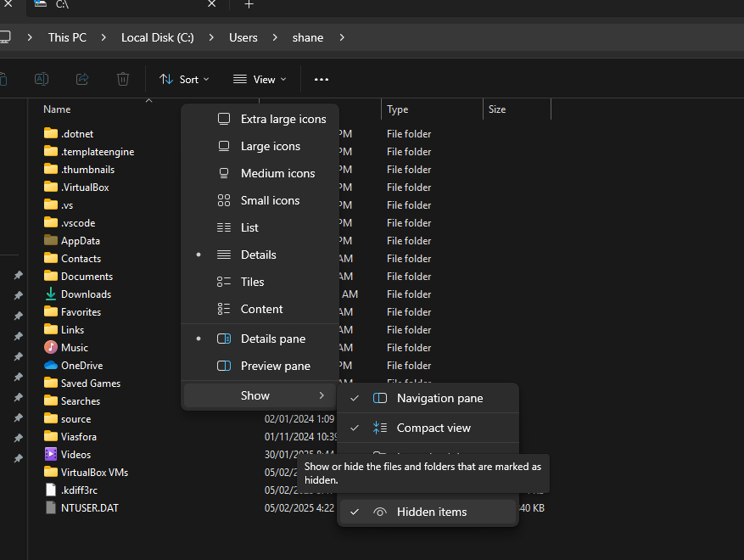
Task: Click the computer icon in address bar
Action: click(5, 37)
